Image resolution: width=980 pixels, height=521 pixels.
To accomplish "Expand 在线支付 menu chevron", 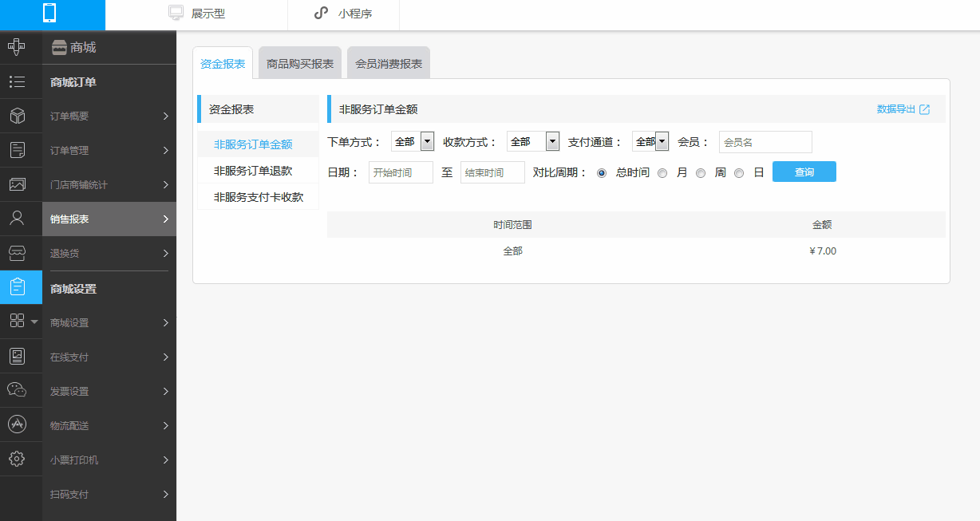I will coord(166,357).
